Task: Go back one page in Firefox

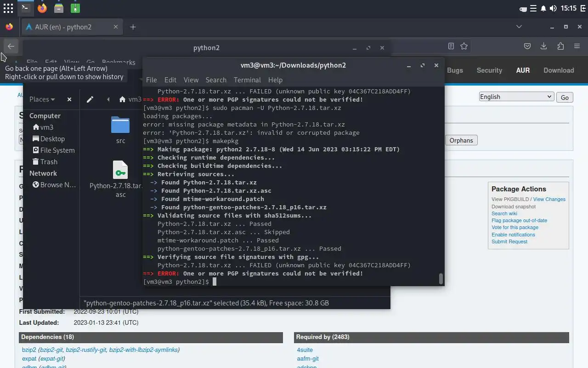Action: [x=11, y=46]
